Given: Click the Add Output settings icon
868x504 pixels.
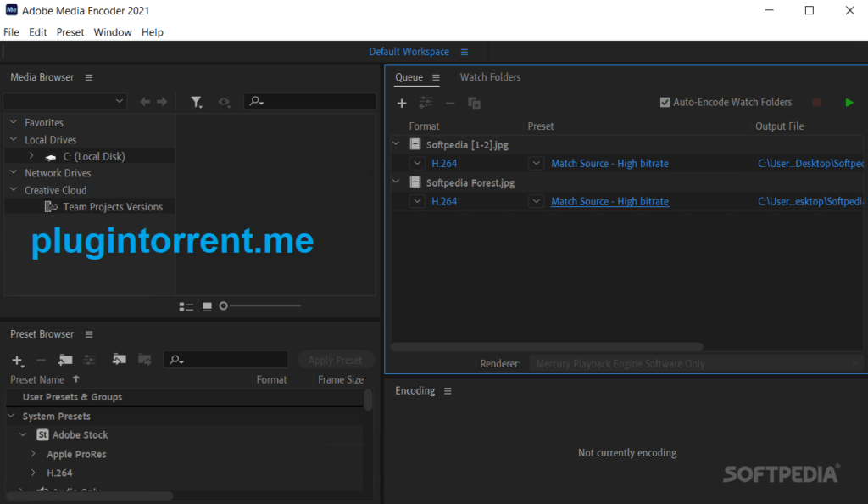Looking at the screenshot, I should (426, 103).
